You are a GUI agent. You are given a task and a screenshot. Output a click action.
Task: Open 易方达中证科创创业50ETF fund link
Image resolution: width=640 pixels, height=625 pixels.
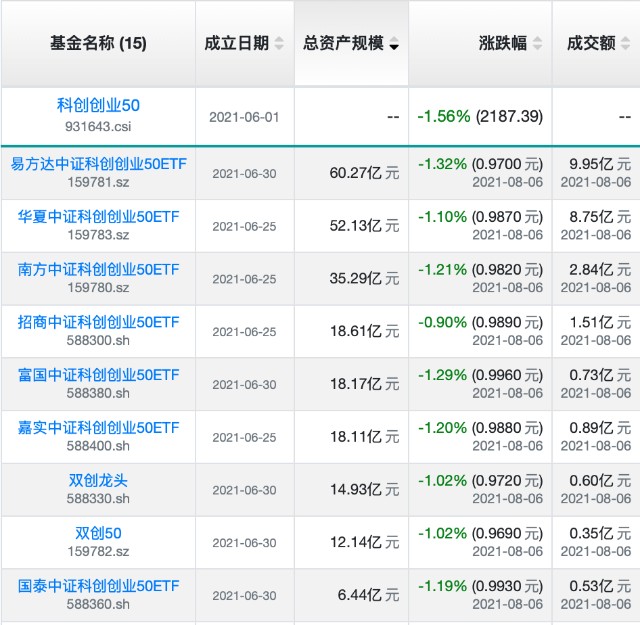(x=98, y=164)
